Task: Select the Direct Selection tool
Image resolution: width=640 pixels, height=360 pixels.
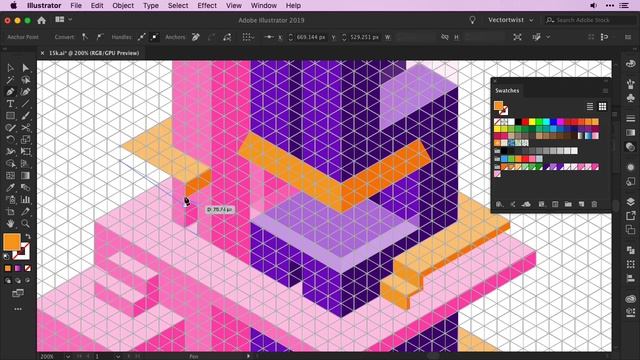Action: [26, 68]
